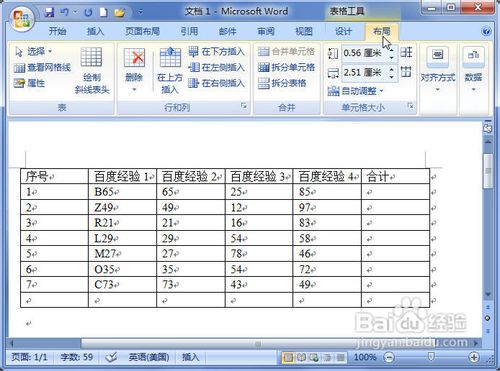The width and height of the screenshot is (500, 371).
Task: Toggle 插入 insert mode in status bar
Action: (191, 357)
